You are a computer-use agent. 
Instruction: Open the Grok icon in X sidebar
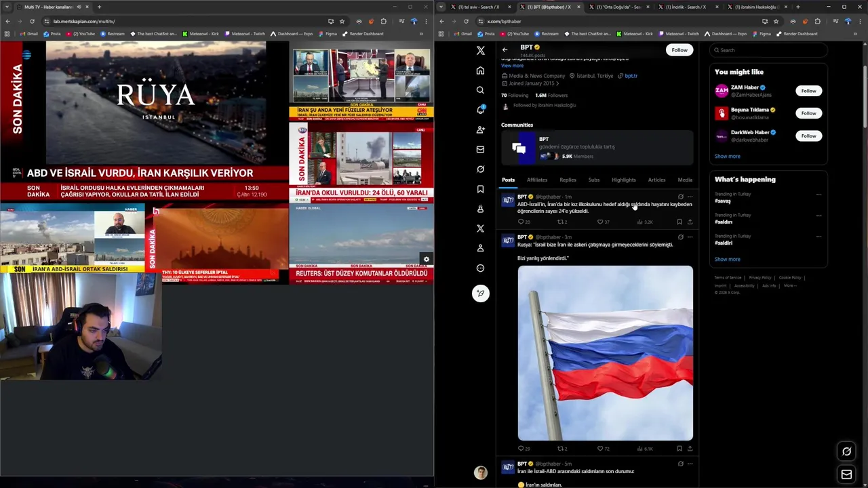point(480,169)
